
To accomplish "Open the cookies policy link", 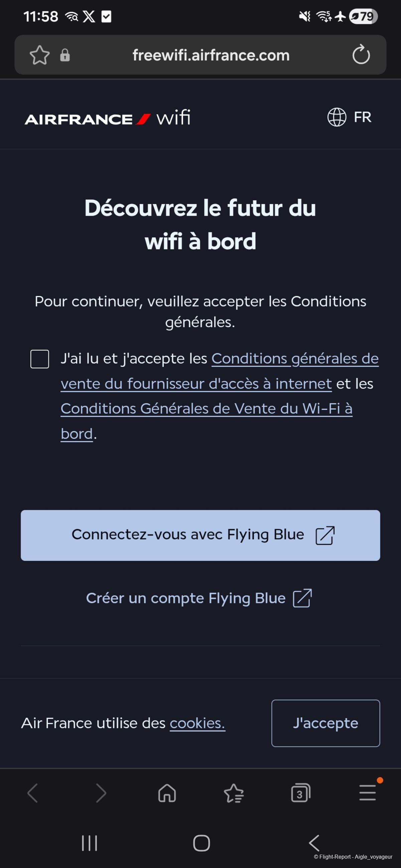I will point(197,723).
